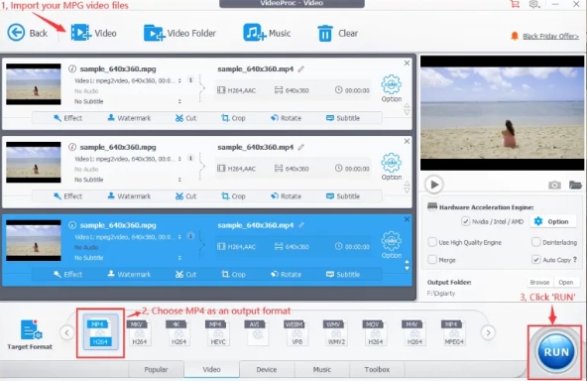Select MKV H264 output format
588x381 pixels.
pos(140,332)
